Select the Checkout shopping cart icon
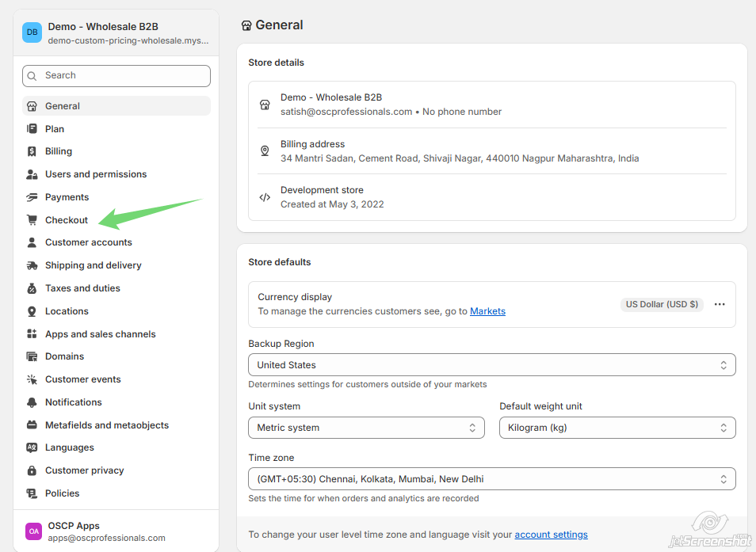Viewport: 756px width, 552px height. (x=31, y=219)
